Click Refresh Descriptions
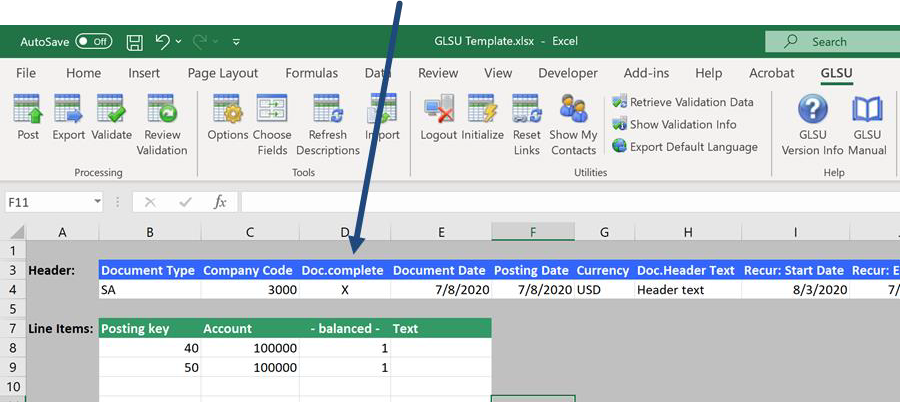 pyautogui.click(x=328, y=125)
